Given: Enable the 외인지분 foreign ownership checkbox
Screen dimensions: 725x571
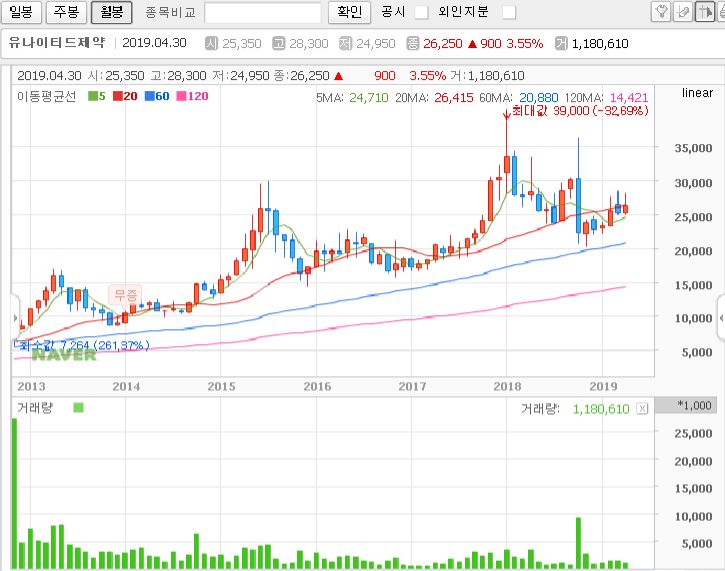Looking at the screenshot, I should 509,12.
